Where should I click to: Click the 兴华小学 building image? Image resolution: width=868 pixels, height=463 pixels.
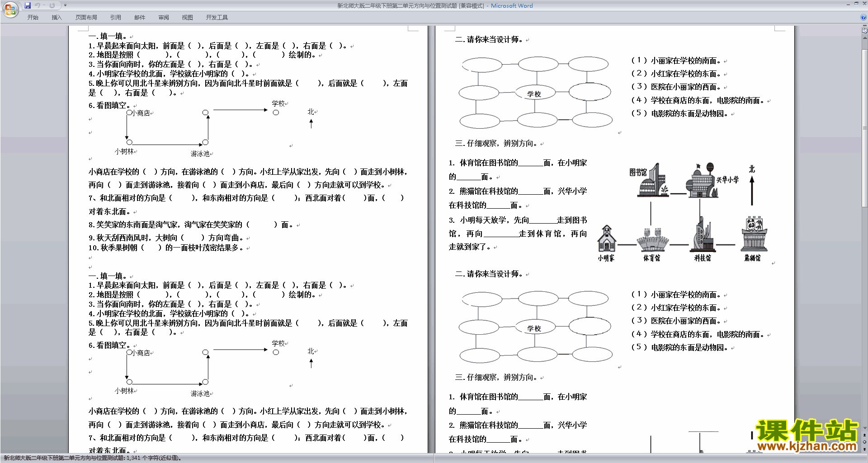pos(702,180)
